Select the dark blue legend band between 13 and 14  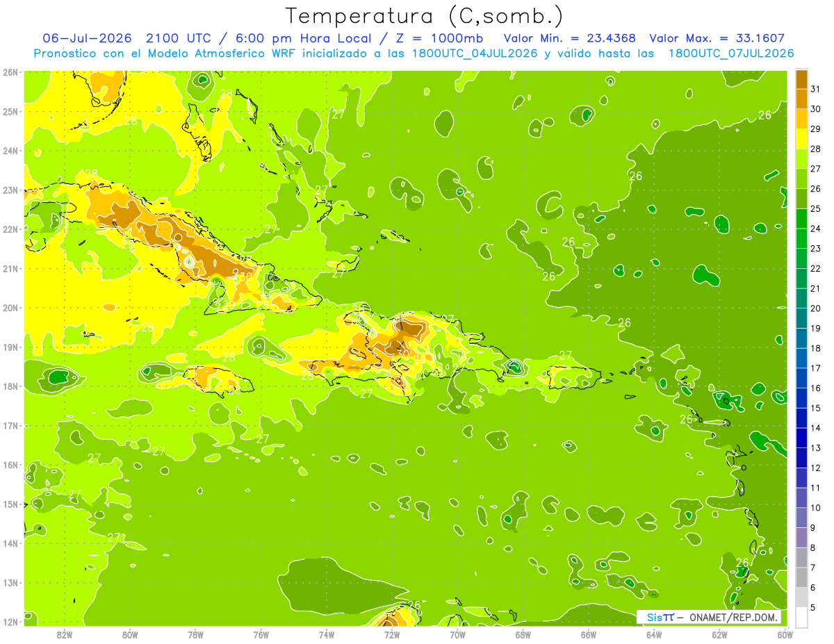click(x=801, y=438)
